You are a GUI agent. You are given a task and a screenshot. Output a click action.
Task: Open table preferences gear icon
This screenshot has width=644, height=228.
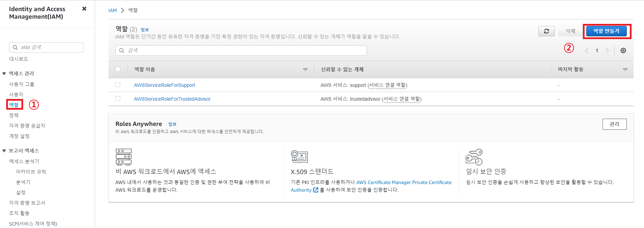pos(623,51)
